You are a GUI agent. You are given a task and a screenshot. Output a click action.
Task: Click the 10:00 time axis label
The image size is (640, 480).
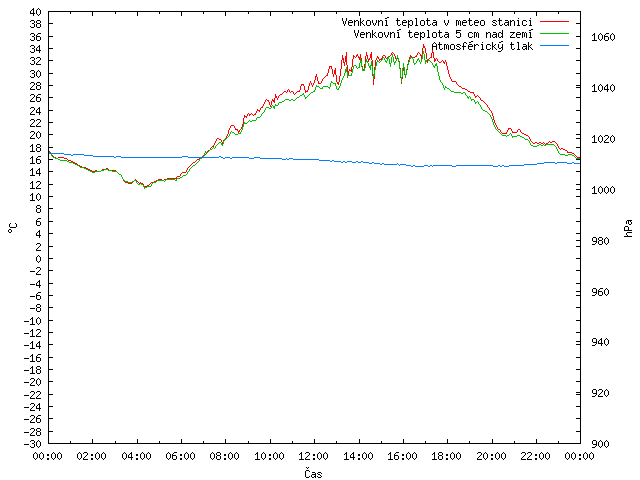pos(269,456)
